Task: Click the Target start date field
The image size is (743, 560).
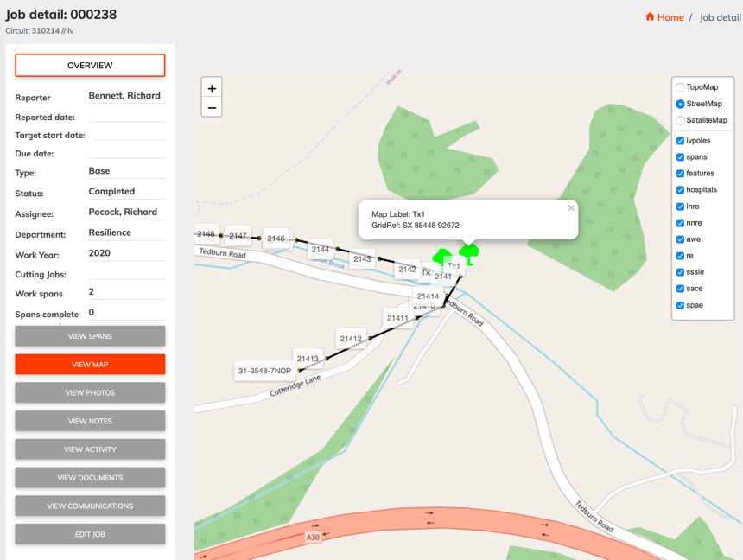Action: pos(129,135)
